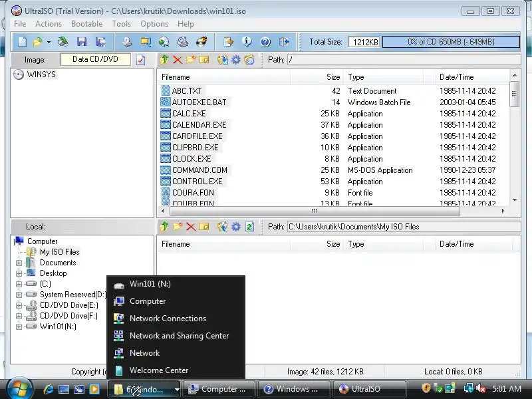Screen dimensions: 532x399
Task: Click the folder with disc icon in the Image toolbar
Action: (x=249, y=60)
